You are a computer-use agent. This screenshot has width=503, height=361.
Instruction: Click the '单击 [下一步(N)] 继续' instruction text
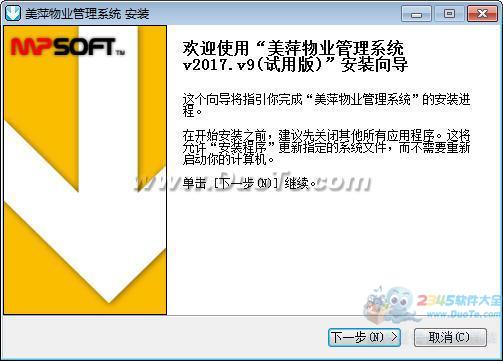click(249, 183)
